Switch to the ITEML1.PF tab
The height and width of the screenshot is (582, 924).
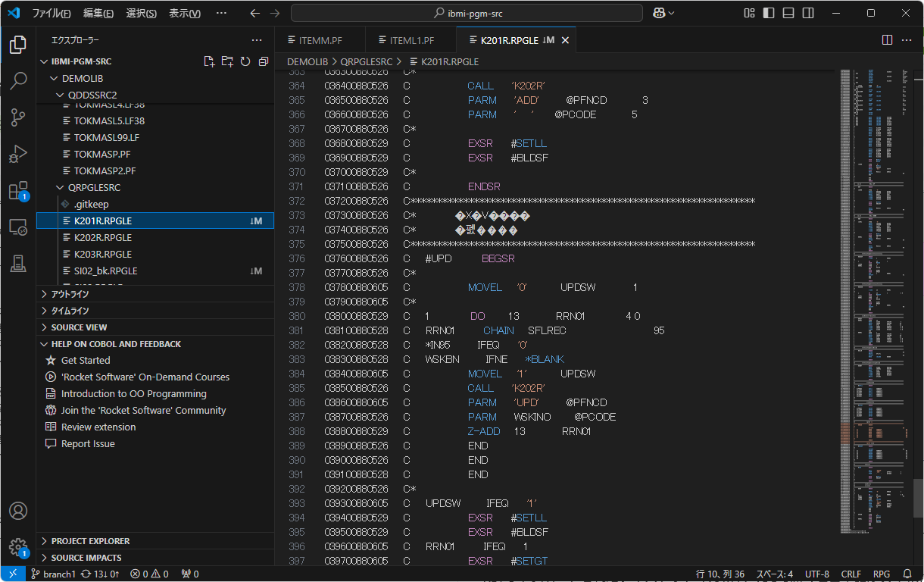(x=410, y=40)
